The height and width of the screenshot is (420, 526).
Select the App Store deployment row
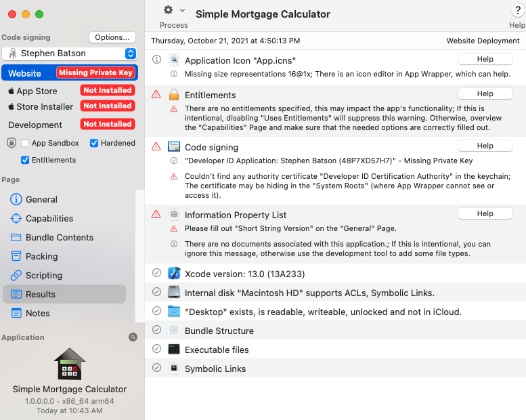click(x=70, y=91)
